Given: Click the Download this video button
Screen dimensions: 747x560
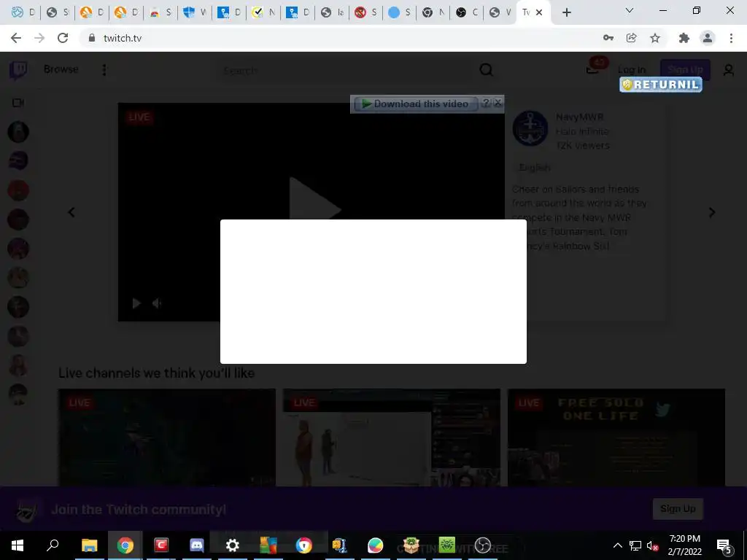Looking at the screenshot, I should point(415,104).
